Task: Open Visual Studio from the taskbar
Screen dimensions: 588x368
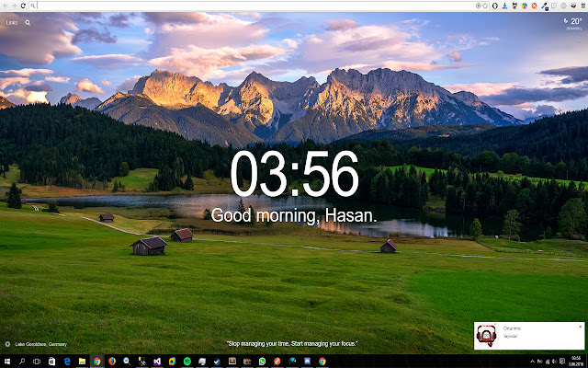Action: [x=156, y=362]
